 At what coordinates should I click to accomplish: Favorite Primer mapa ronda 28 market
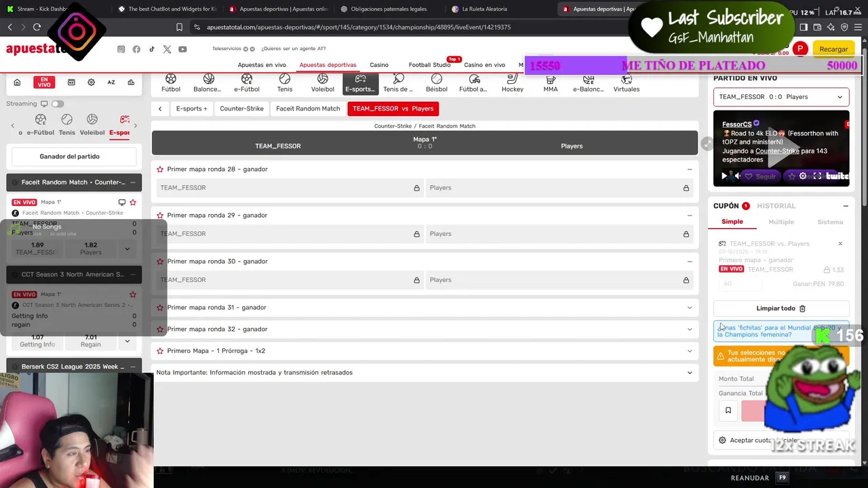[x=160, y=169]
